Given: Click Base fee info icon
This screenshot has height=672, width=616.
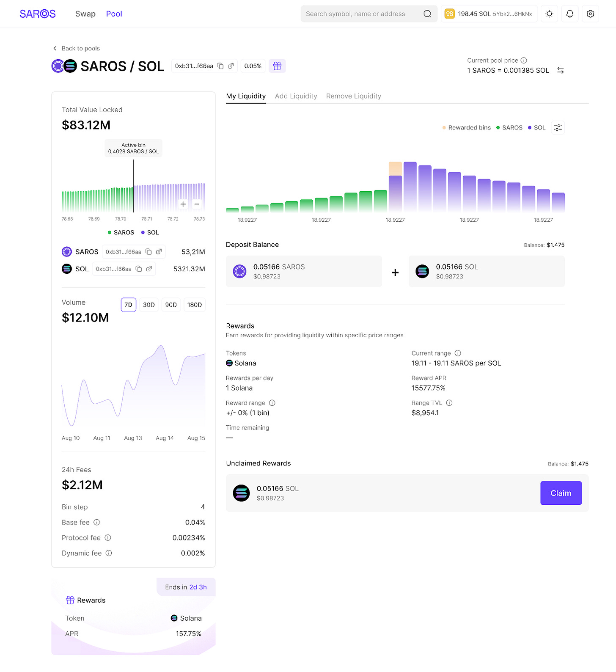Looking at the screenshot, I should (97, 522).
